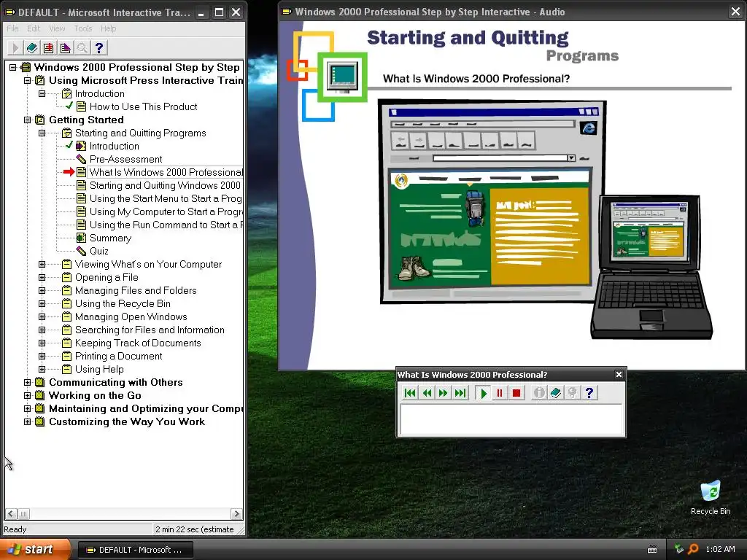
Task: Click the computer monitor icon in lesson graphic
Action: (x=343, y=77)
